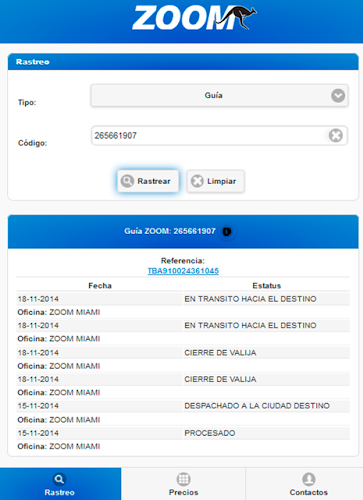Click the Estatus column header

(x=267, y=286)
